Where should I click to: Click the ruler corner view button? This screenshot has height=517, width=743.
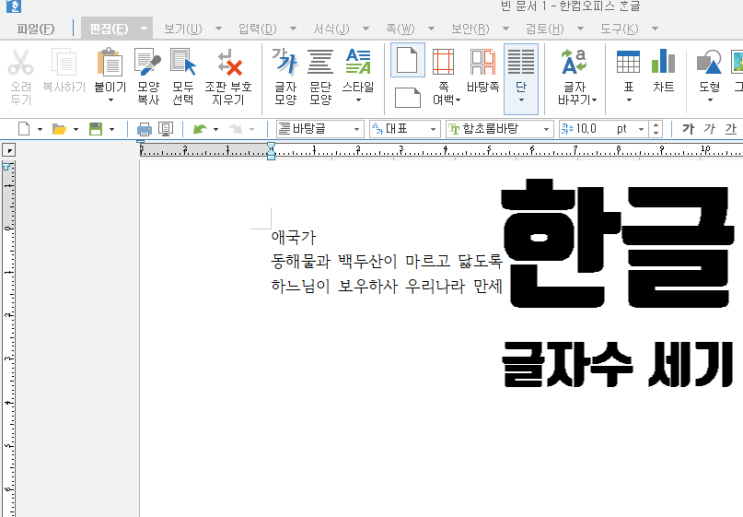coord(9,150)
